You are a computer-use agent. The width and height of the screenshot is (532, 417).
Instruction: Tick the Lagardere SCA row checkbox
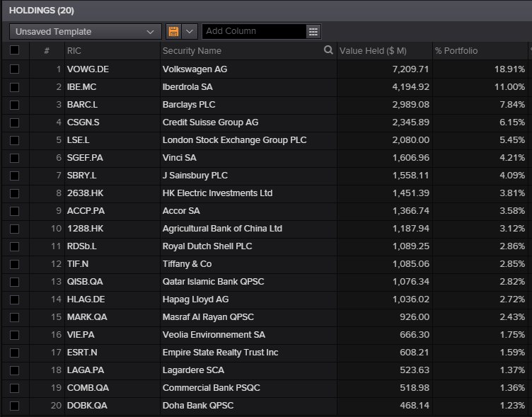(14, 370)
